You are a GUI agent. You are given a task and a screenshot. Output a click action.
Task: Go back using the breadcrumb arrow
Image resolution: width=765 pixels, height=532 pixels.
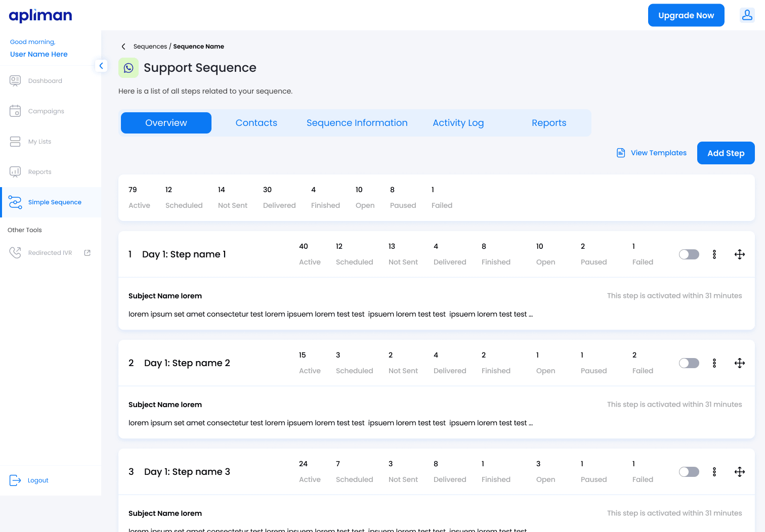coord(123,47)
